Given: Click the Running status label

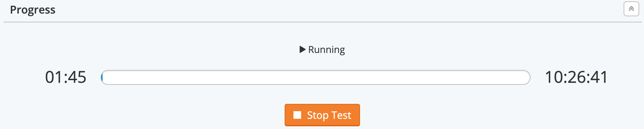Looking at the screenshot, I should pos(326,50).
